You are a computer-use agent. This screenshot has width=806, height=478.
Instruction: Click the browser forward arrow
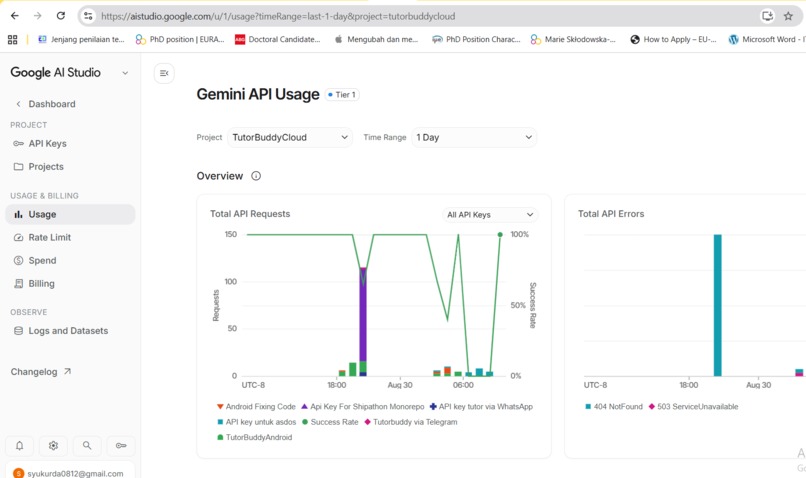coord(38,16)
